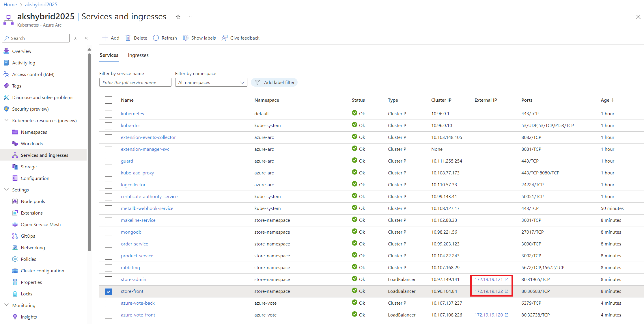This screenshot has width=644, height=324.
Task: Select the Services tab
Action: (109, 55)
